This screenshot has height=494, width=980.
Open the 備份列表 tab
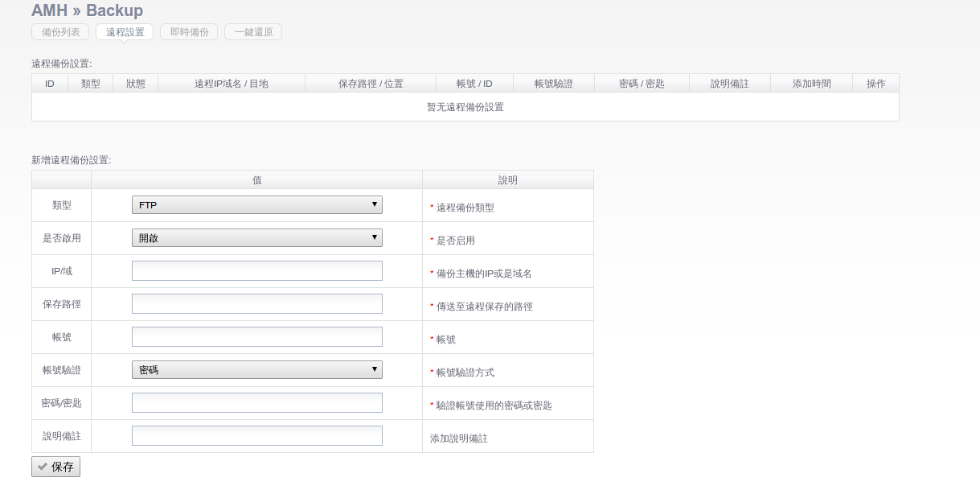pos(60,32)
